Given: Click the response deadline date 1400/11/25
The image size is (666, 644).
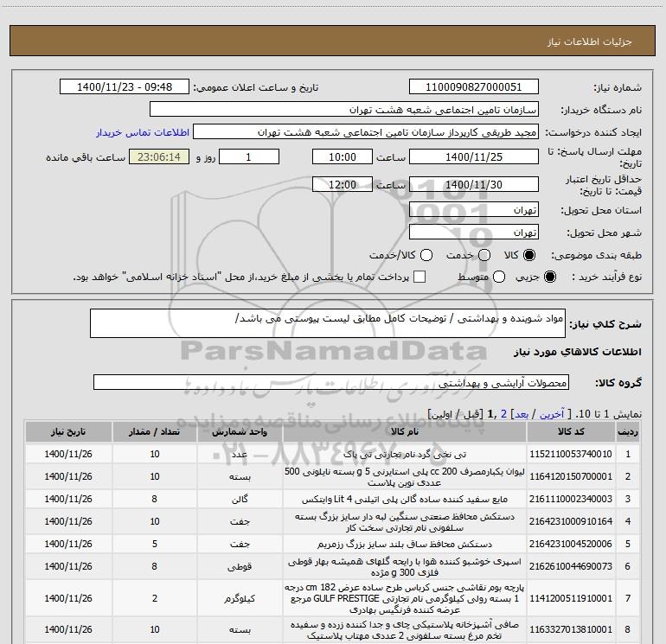Looking at the screenshot, I should (474, 156).
